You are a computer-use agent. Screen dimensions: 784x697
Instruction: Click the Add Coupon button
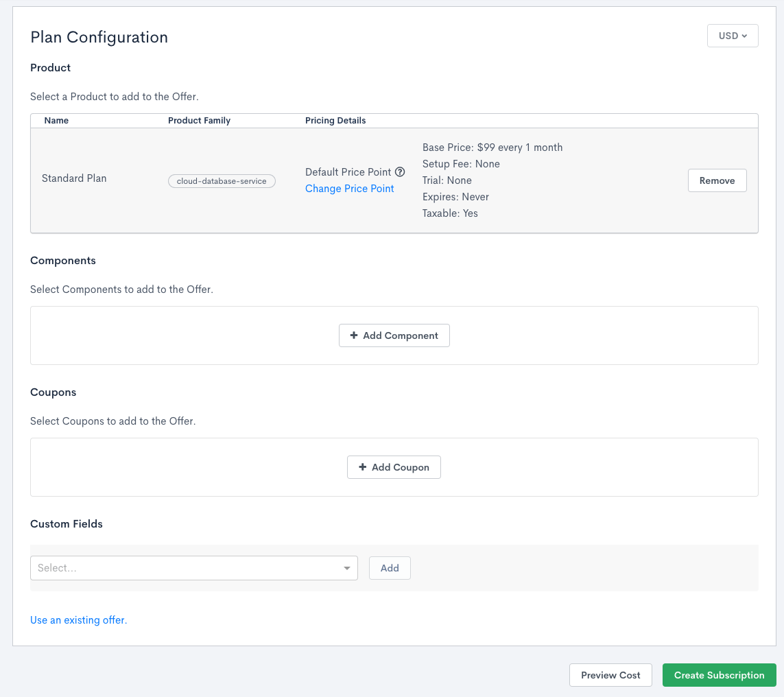coord(394,467)
